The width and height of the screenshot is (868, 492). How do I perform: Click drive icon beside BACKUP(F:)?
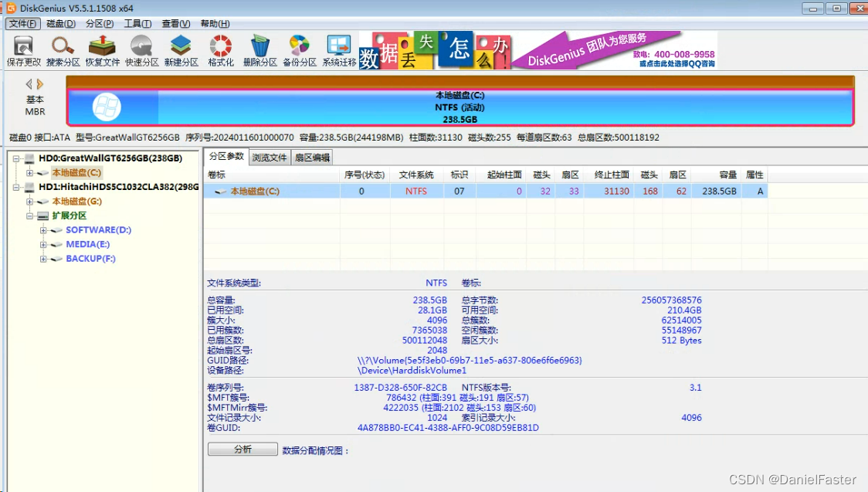[x=56, y=259]
